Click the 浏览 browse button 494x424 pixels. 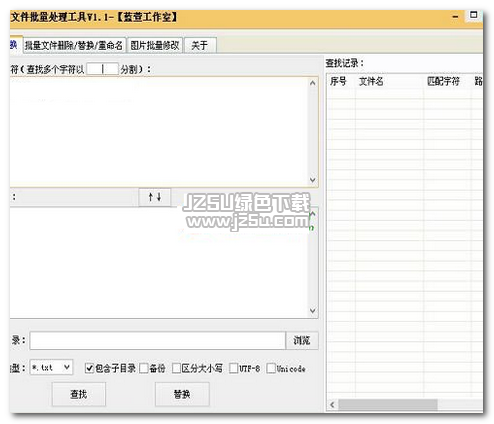pos(302,340)
